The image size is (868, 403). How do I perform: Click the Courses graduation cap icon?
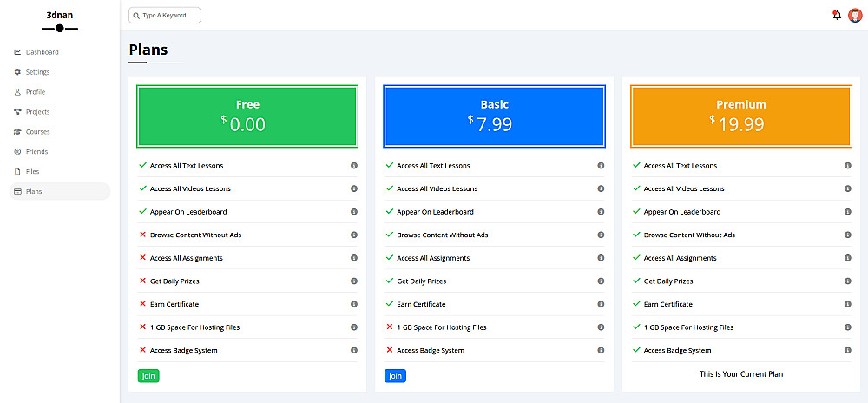pos(17,132)
